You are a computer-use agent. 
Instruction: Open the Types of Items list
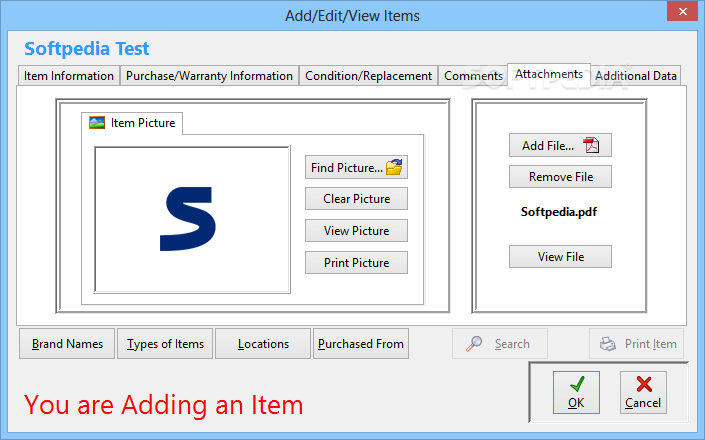click(x=165, y=344)
